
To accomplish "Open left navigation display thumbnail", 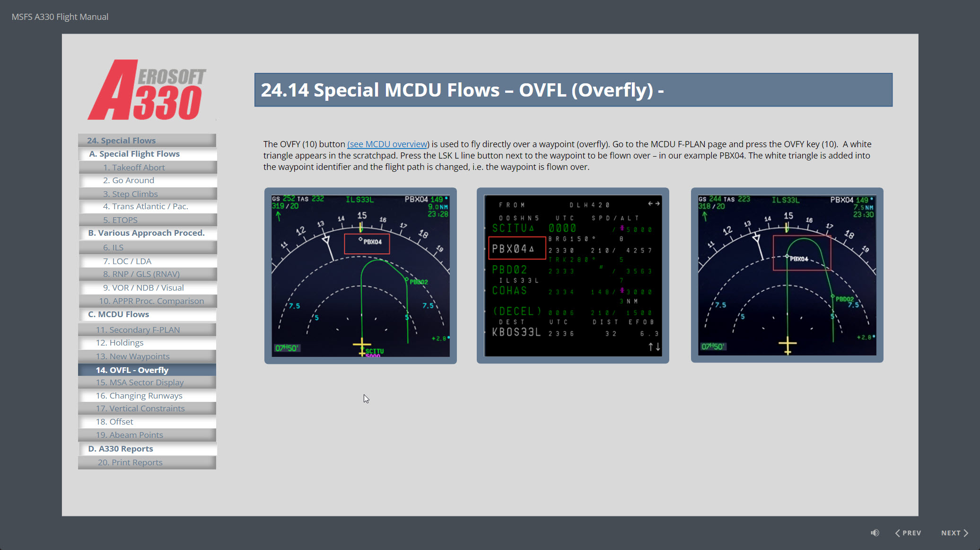I will click(x=360, y=275).
